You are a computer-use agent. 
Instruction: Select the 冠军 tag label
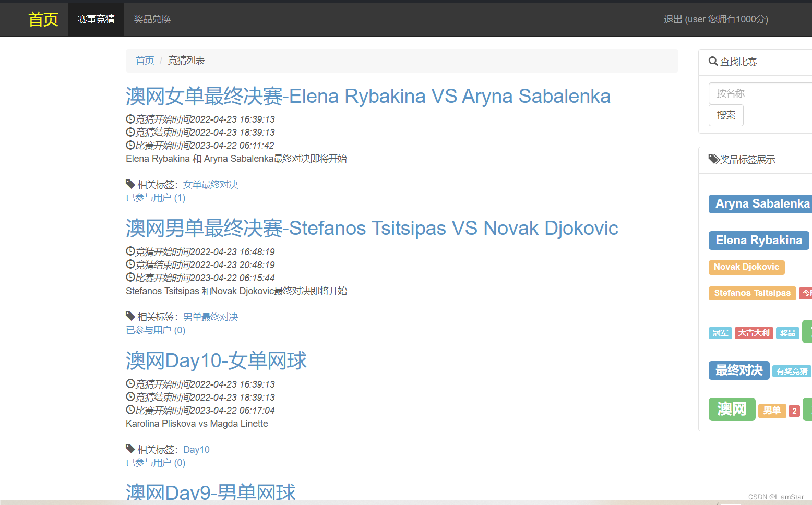click(x=720, y=333)
